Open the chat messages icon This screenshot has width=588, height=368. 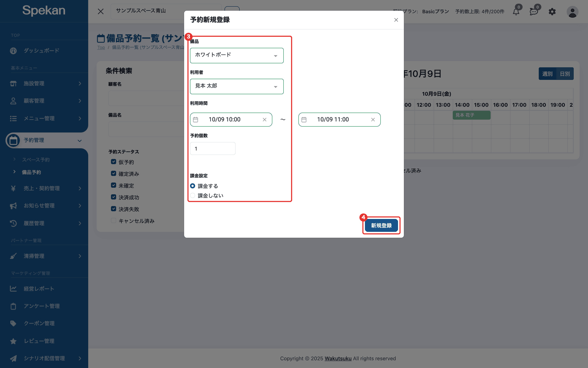tap(534, 12)
